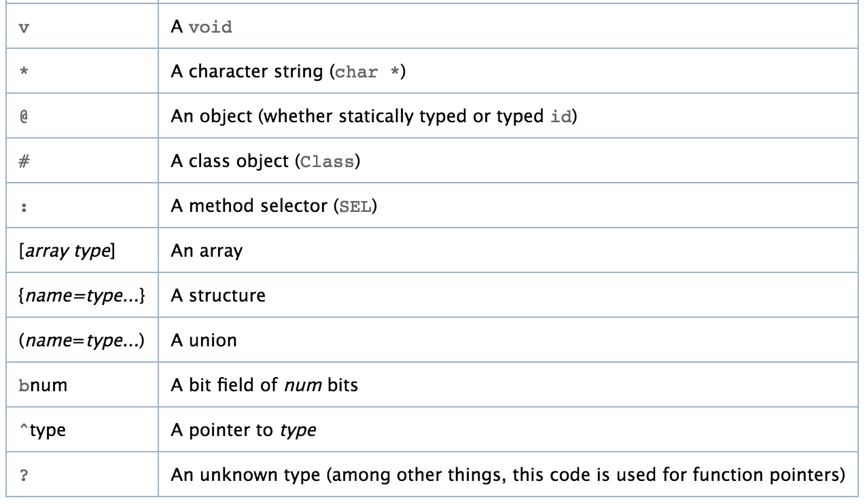Click the asterisk type code cell
The width and height of the screenshot is (867, 504).
[x=24, y=72]
